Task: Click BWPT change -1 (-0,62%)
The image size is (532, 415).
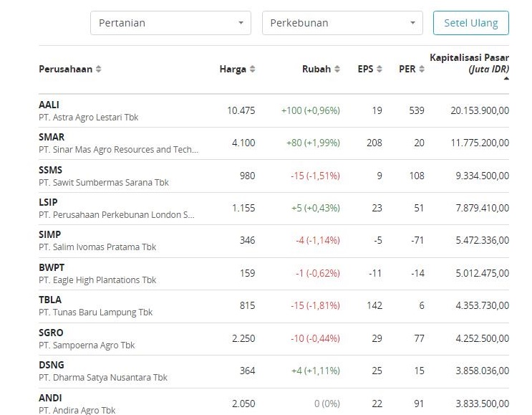Action: point(318,273)
